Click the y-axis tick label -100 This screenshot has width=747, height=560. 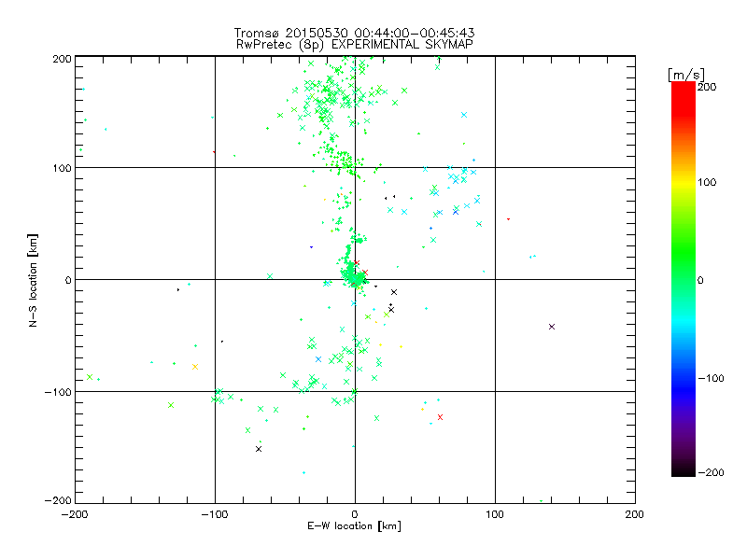point(58,392)
